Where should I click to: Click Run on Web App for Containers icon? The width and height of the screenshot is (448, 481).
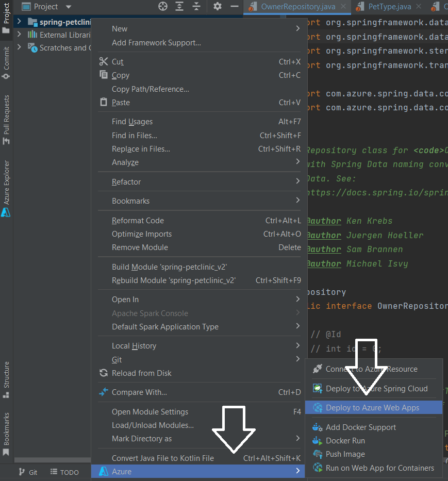(317, 468)
